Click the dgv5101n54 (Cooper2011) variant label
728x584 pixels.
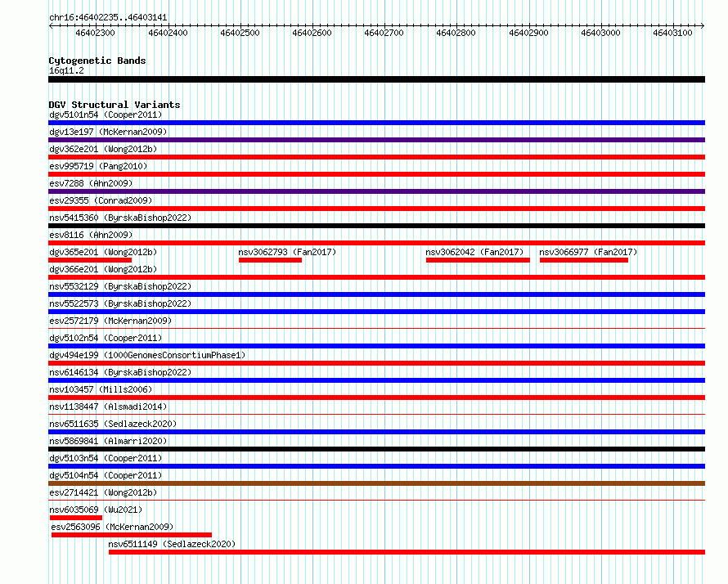tap(106, 115)
